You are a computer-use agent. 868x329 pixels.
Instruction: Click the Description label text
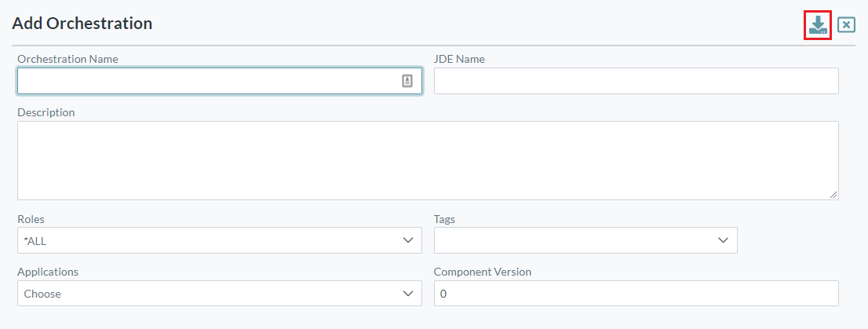pos(46,112)
